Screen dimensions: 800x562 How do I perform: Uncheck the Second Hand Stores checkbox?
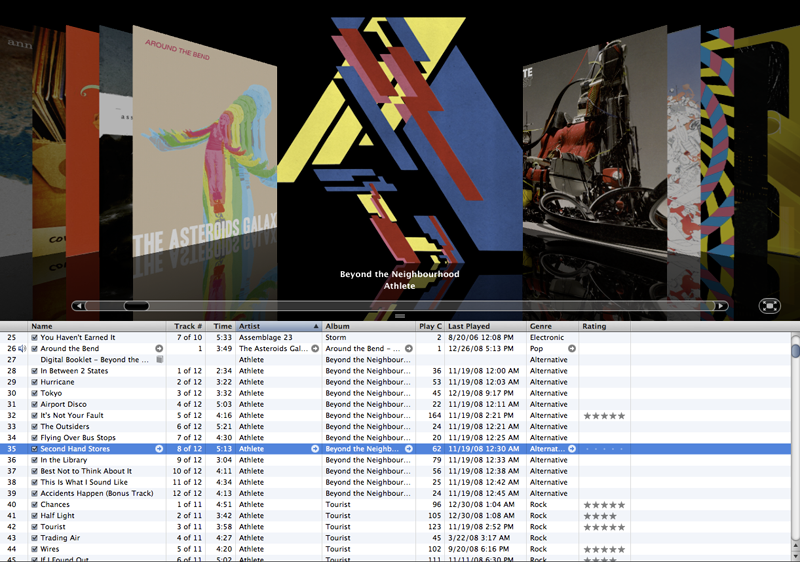click(x=35, y=449)
